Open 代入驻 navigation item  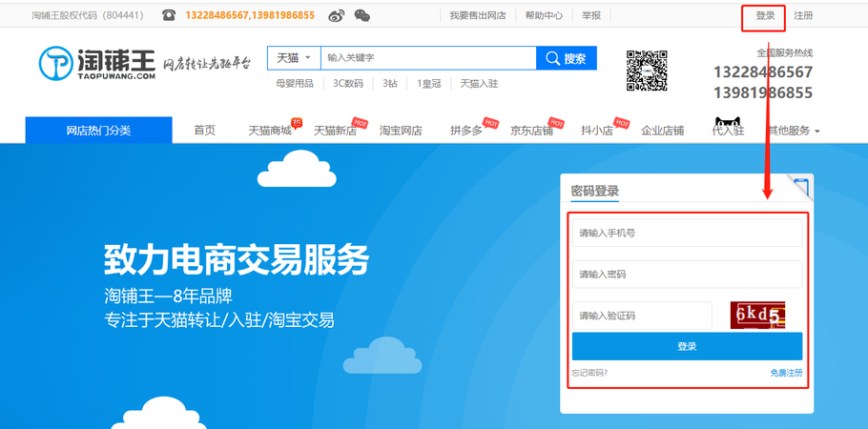[x=728, y=131]
